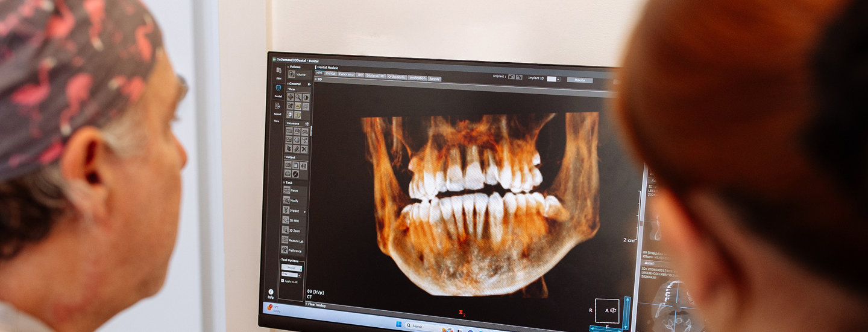Switch to the TMJ tab
The width and height of the screenshot is (868, 332).
coord(360,75)
